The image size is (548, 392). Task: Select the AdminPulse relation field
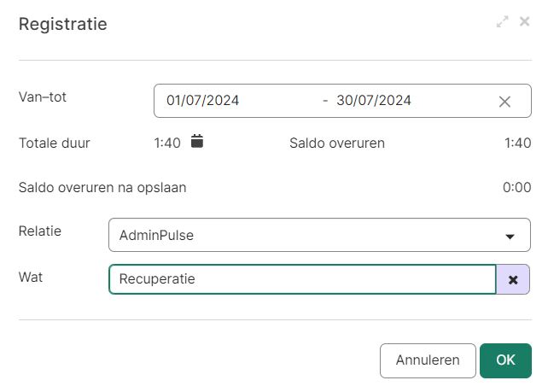319,235
